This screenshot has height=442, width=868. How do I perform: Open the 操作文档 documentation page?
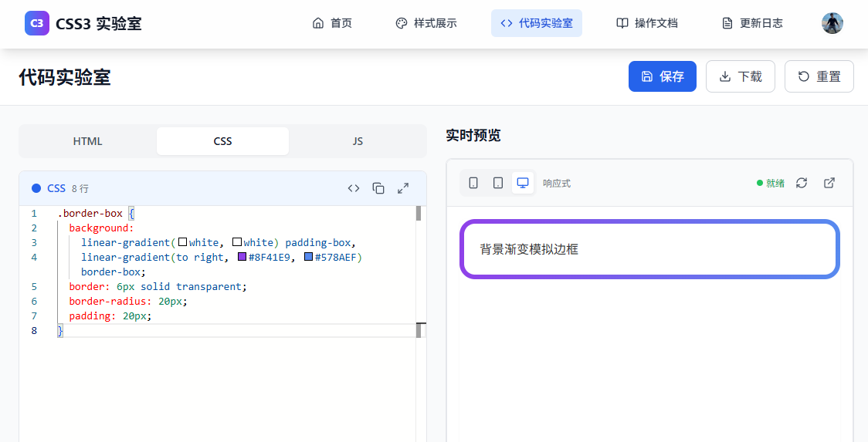click(x=647, y=23)
